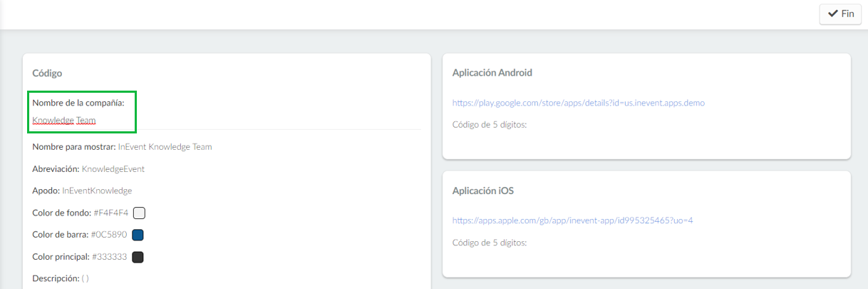The height and width of the screenshot is (289, 868).
Task: Select the InEventKnowledge nickname value
Action: coord(97,191)
